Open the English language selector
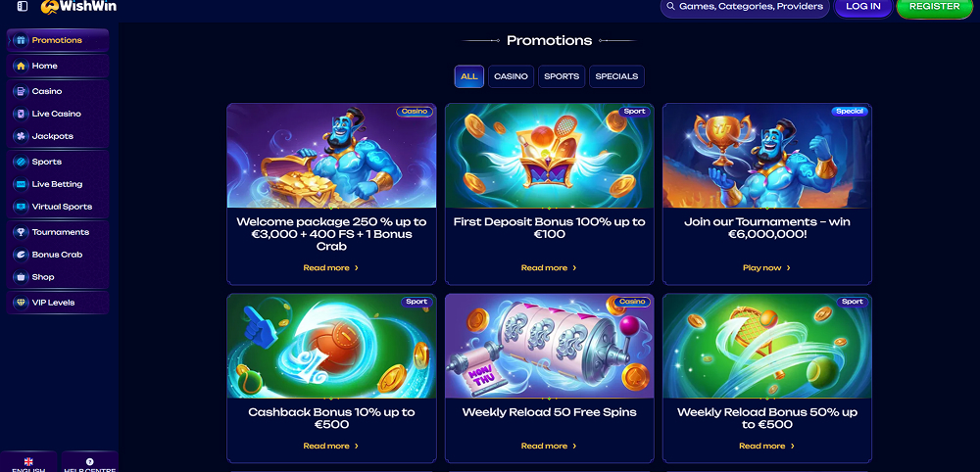This screenshot has width=980, height=472. [28, 462]
